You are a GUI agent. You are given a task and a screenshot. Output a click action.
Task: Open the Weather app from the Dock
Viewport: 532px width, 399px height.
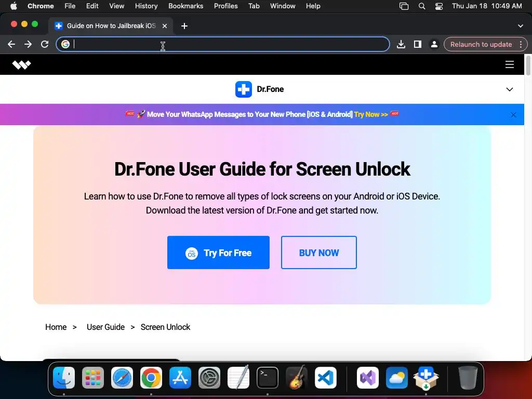(396, 378)
